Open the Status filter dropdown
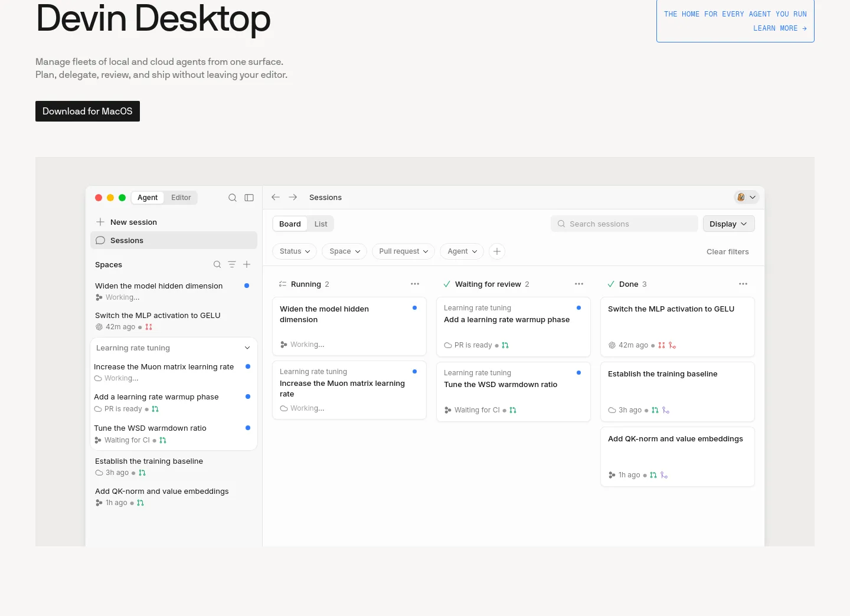This screenshot has width=850, height=616. 295,251
